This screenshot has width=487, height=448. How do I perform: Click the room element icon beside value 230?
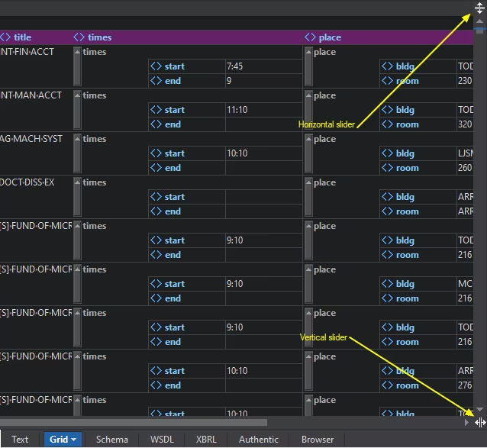(387, 81)
